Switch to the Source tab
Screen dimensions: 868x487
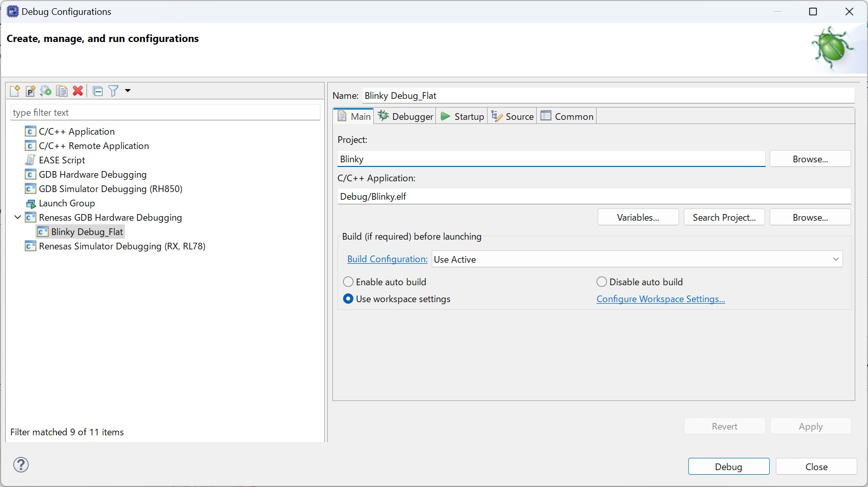(513, 116)
